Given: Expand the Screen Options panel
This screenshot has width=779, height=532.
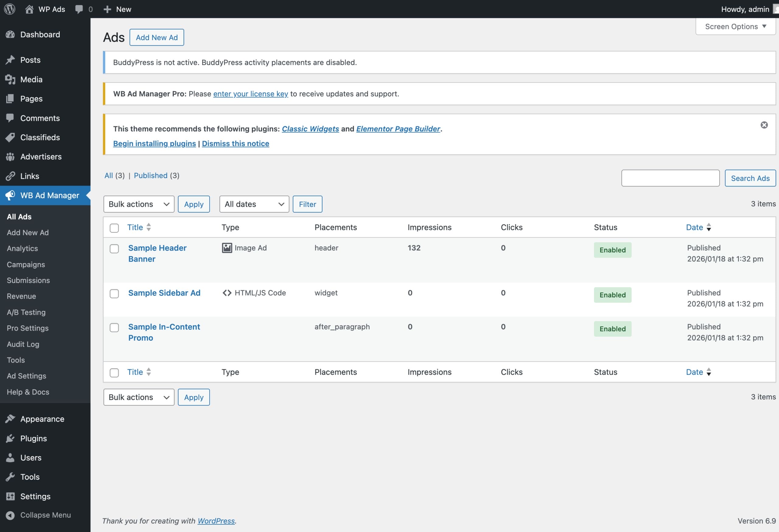Looking at the screenshot, I should (x=735, y=26).
